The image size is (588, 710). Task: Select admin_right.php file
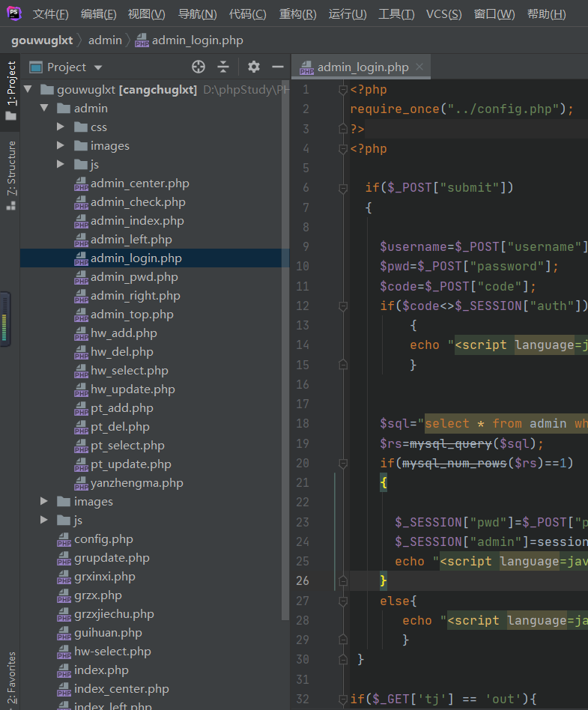136,296
